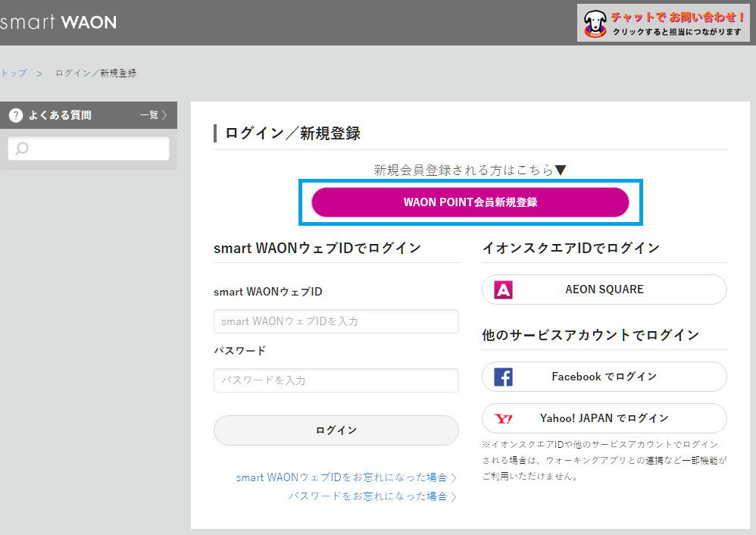This screenshot has width=756, height=535.
Task: Open the FAQ 一覧 list link
Action: [x=154, y=115]
